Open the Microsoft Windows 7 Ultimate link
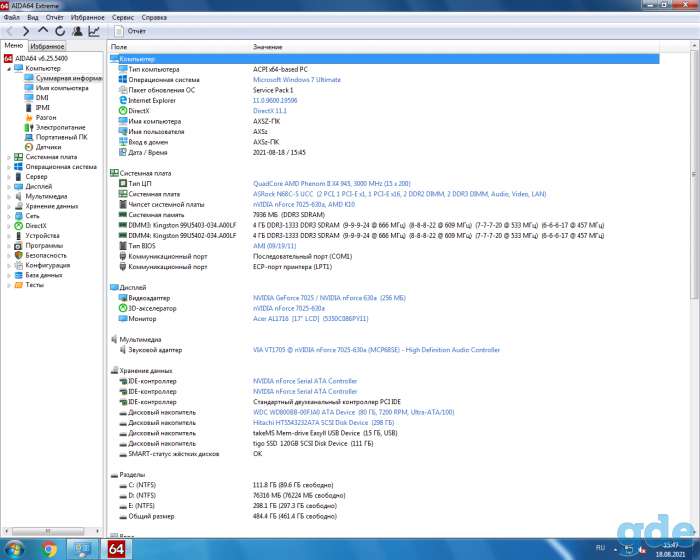The width and height of the screenshot is (700, 560). [x=297, y=79]
